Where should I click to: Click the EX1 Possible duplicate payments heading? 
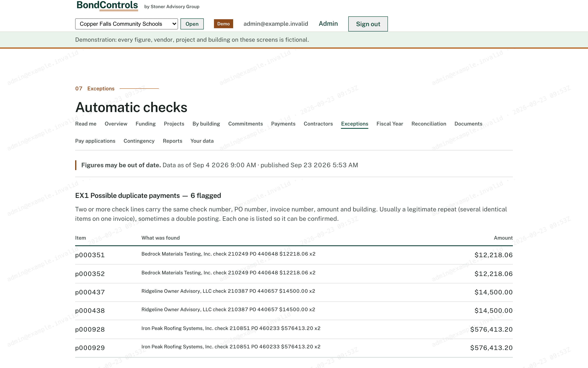pos(148,196)
